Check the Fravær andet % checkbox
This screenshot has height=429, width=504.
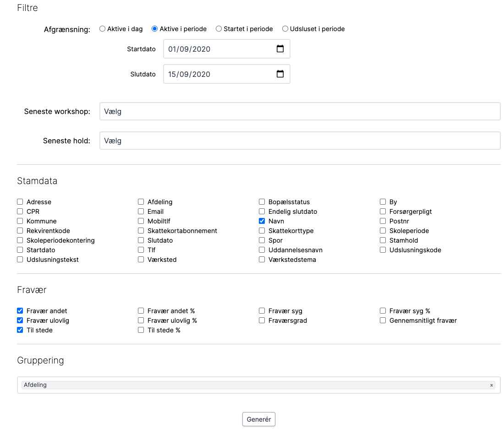coord(141,310)
